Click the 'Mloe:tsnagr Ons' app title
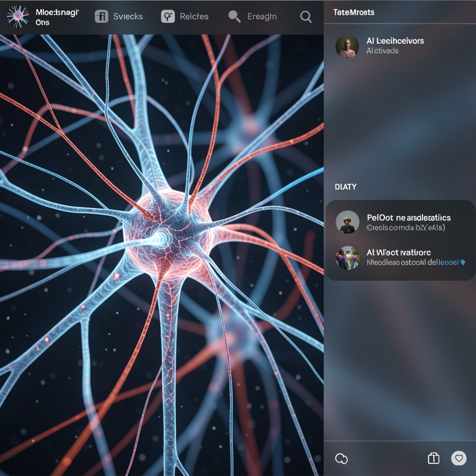This screenshot has width=476, height=476. 57,17
